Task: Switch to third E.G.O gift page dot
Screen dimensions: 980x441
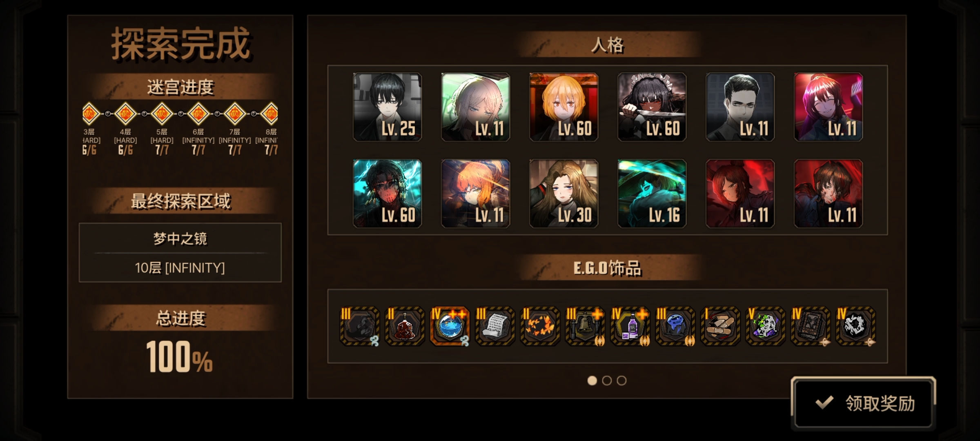Action: [x=621, y=381]
